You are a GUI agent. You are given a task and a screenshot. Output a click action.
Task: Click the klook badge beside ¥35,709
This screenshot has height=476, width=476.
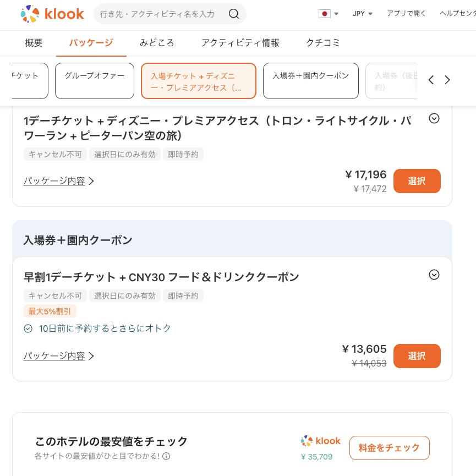click(x=321, y=441)
